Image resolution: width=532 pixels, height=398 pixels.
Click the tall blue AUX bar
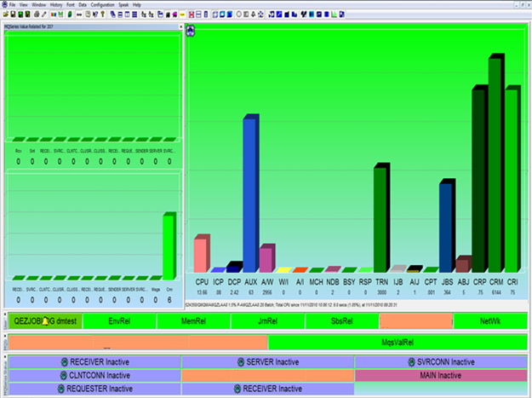[x=250, y=194]
